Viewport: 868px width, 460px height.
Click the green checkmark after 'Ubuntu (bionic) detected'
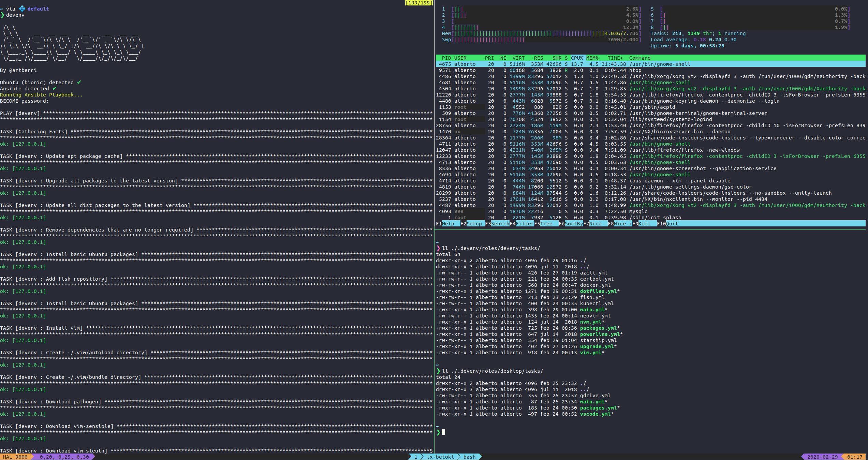click(79, 82)
